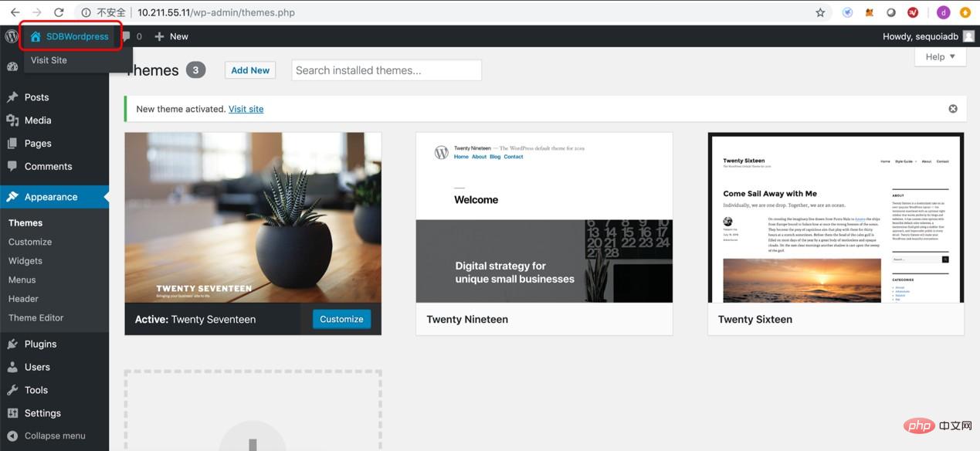The width and height of the screenshot is (980, 451).
Task: Click the Collapse menu arrow icon
Action: [x=12, y=436]
